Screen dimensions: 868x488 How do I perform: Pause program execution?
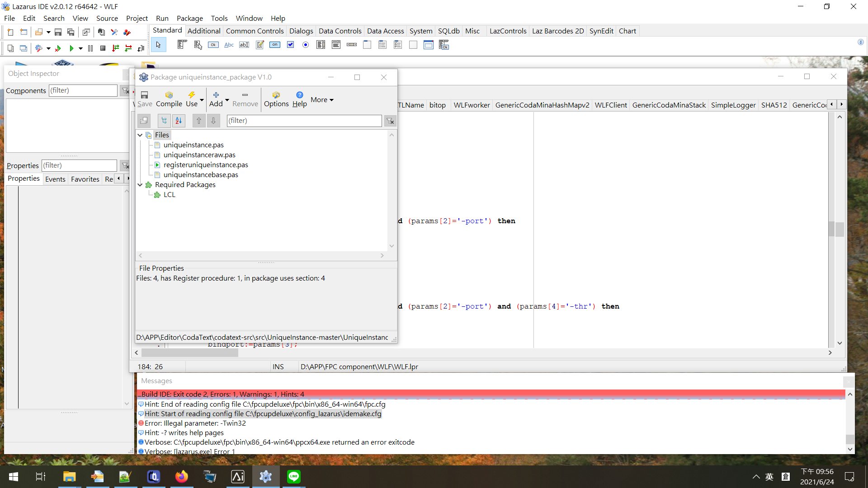pyautogui.click(x=90, y=48)
